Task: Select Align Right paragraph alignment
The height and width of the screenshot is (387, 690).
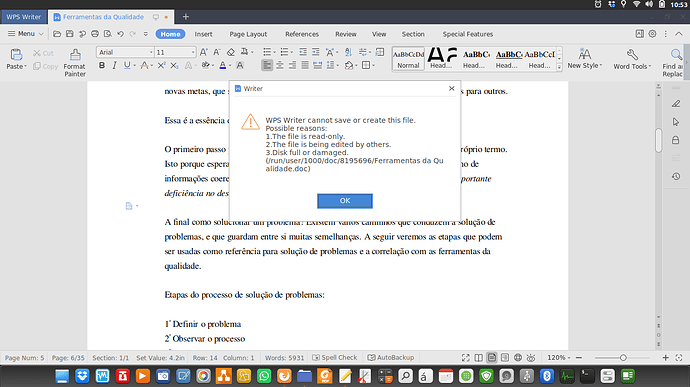Action: point(292,66)
